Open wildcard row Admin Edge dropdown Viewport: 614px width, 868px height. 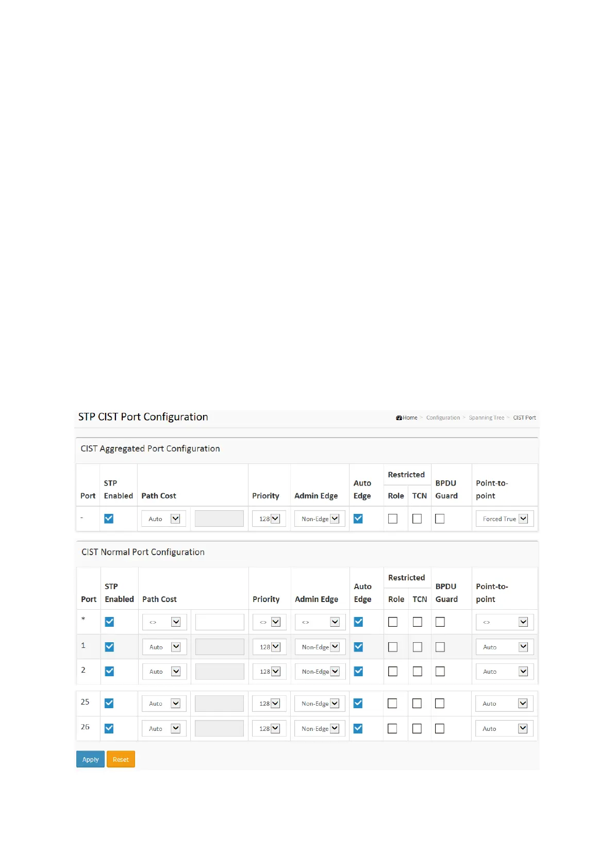320,622
